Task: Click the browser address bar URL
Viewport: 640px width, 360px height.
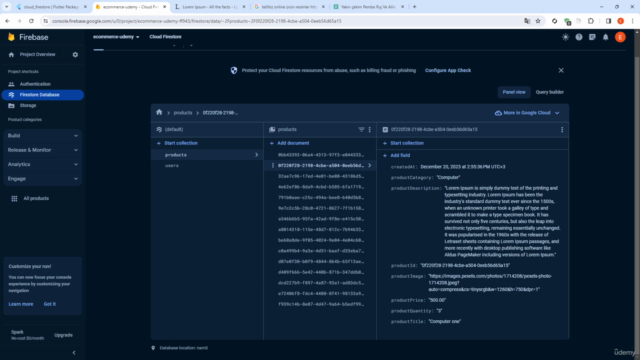Action: tap(197, 21)
